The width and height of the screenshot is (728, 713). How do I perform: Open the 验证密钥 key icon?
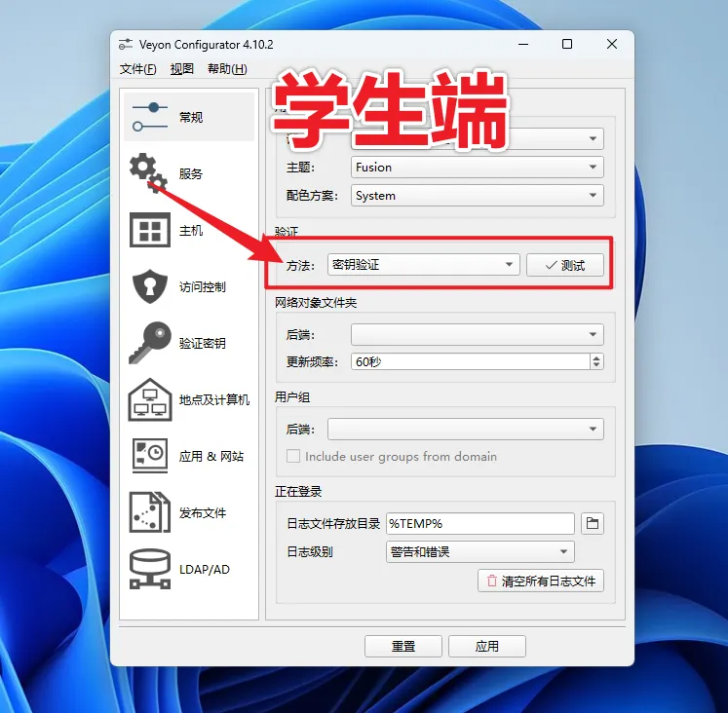pos(149,343)
